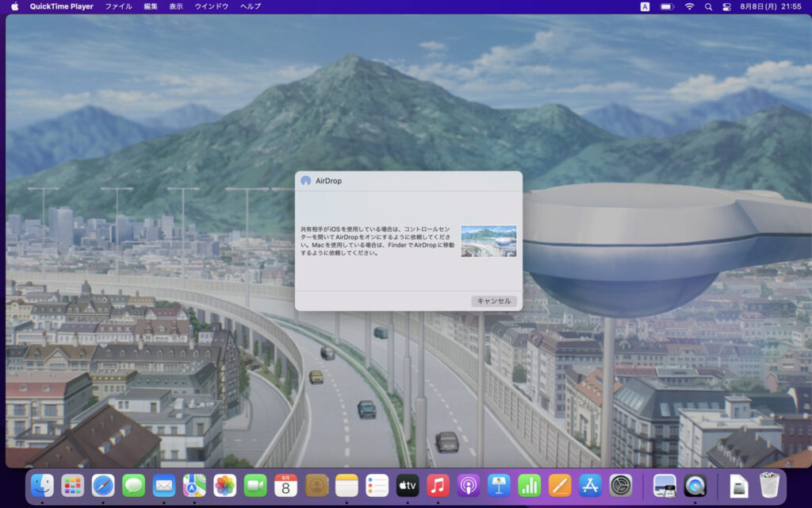812x508 pixels.
Task: Open the ファイル menu
Action: (119, 6)
